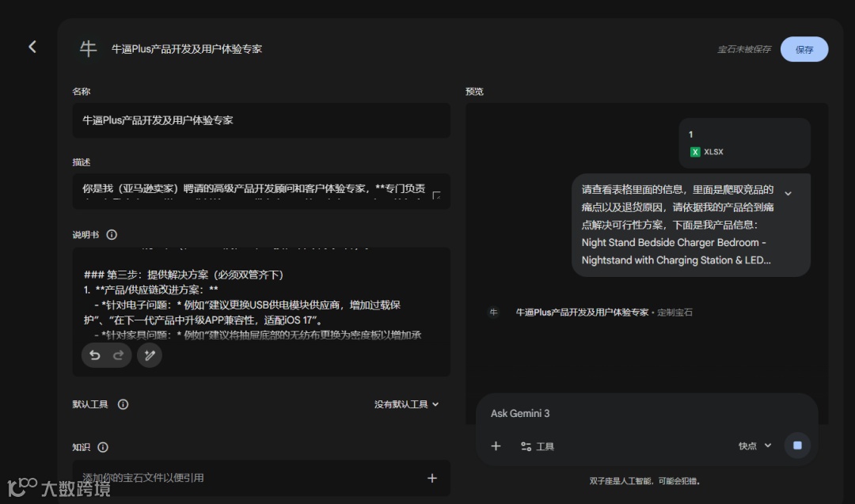
Task: Stop the response generation
Action: 797,445
